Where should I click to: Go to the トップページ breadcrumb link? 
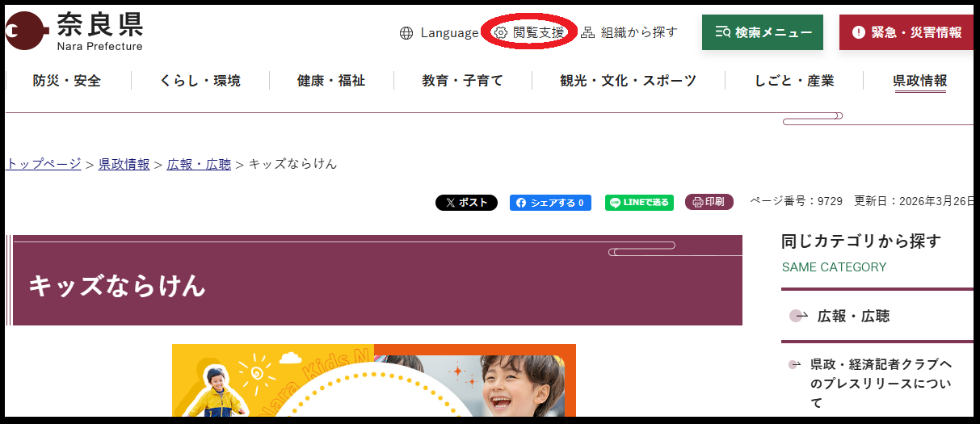[x=44, y=164]
